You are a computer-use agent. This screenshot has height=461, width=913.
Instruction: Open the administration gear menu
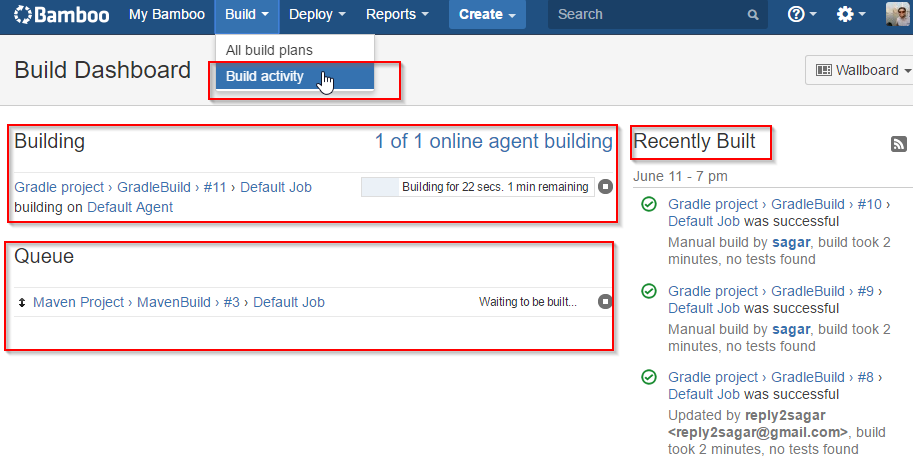click(x=851, y=14)
